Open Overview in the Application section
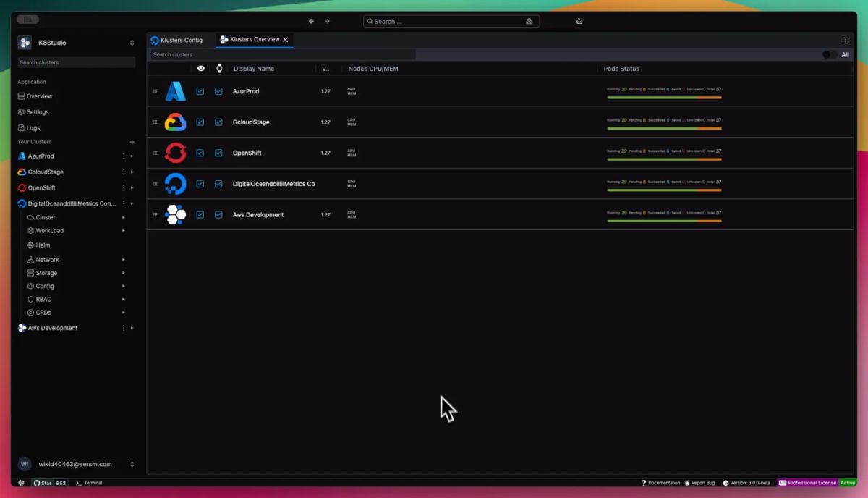This screenshot has height=498, width=868. (x=35, y=96)
